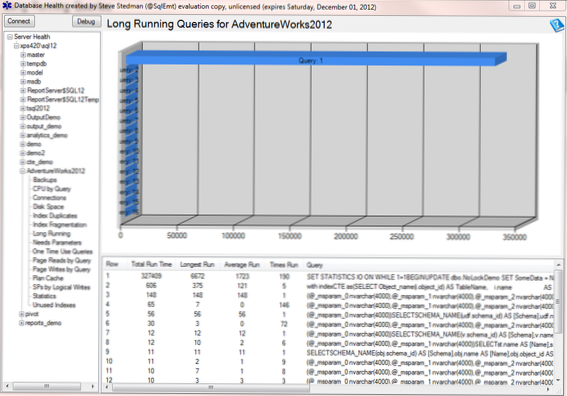Expand the model database node
This screenshot has height=396, width=567.
coord(23,73)
